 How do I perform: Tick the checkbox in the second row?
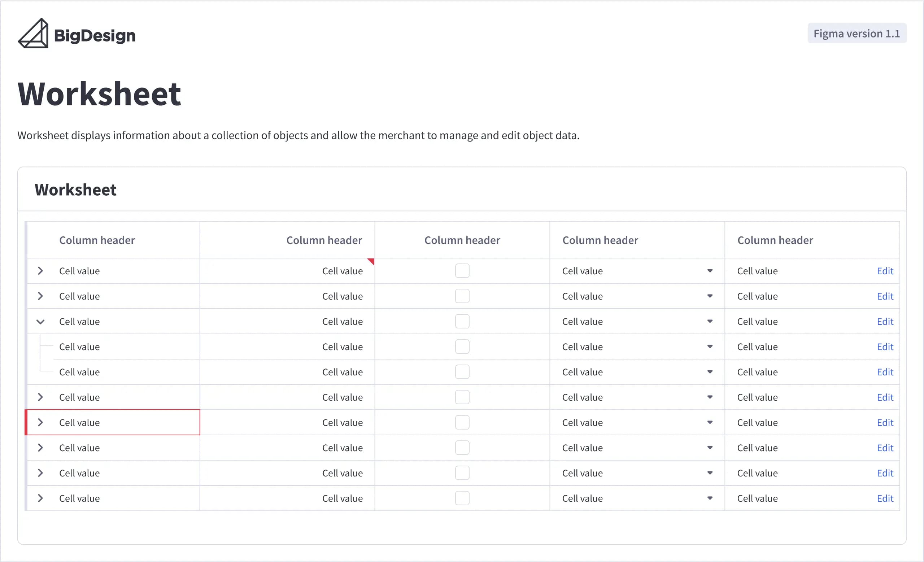pos(462,296)
